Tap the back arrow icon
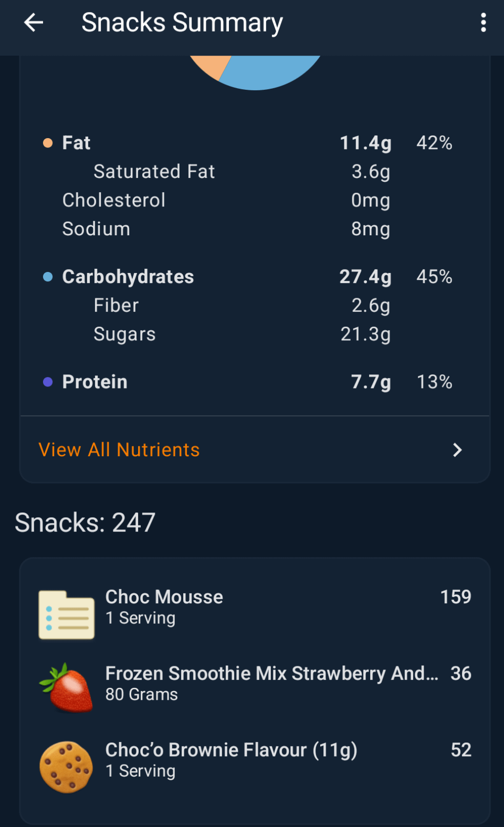Image resolution: width=504 pixels, height=827 pixels. pyautogui.click(x=34, y=23)
